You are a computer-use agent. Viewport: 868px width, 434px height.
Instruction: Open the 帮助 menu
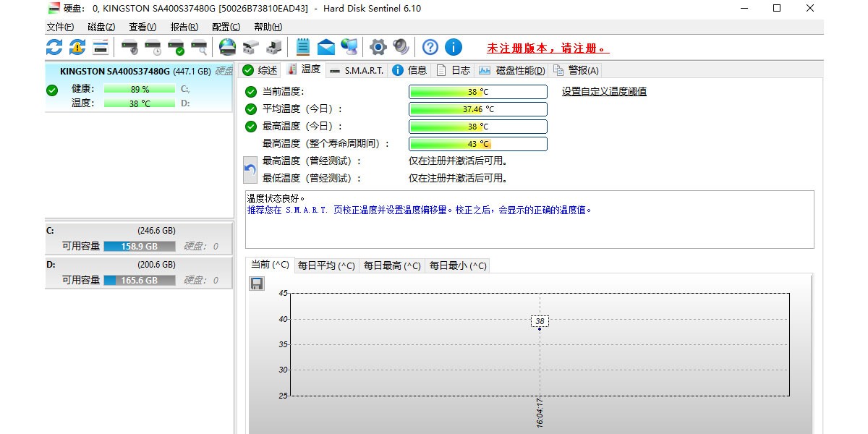268,27
